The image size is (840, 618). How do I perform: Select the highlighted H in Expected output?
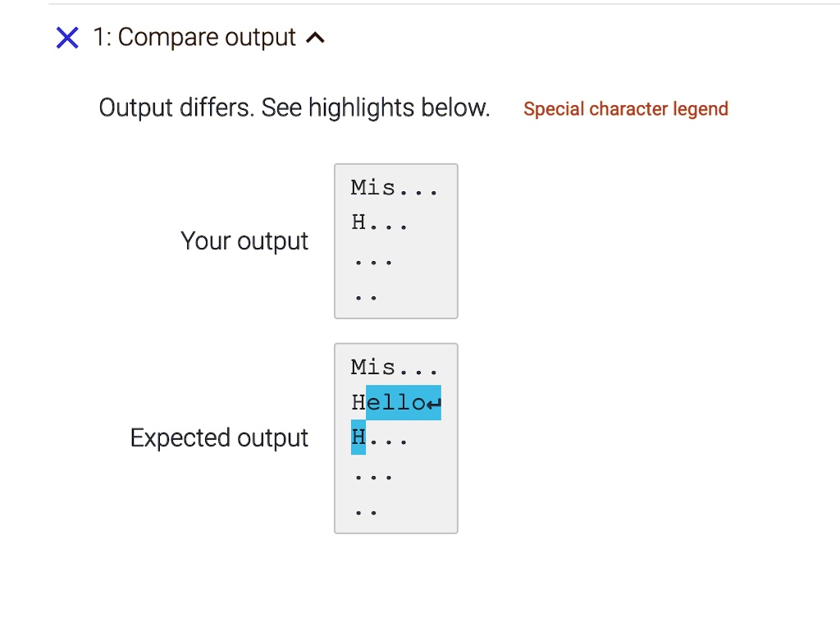(x=357, y=437)
